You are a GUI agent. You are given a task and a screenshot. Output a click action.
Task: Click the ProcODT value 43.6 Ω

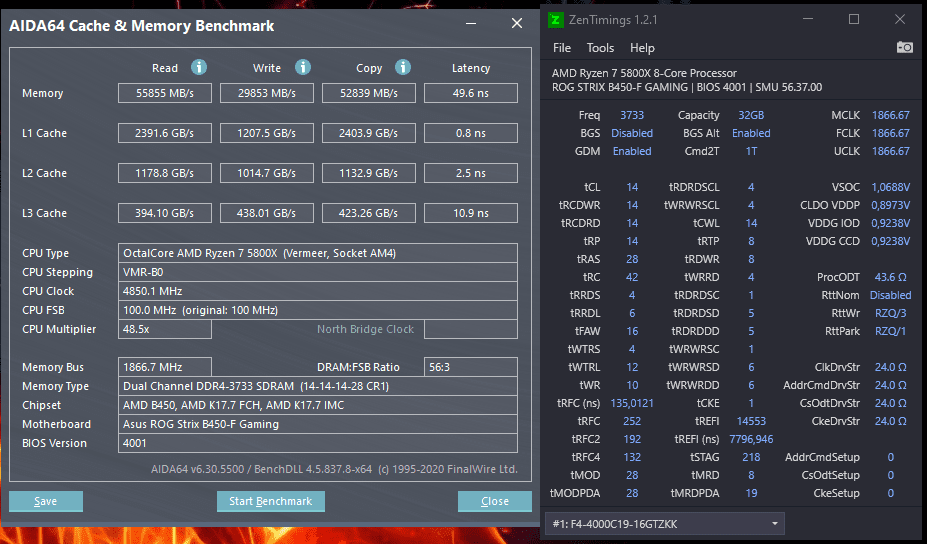tap(890, 277)
